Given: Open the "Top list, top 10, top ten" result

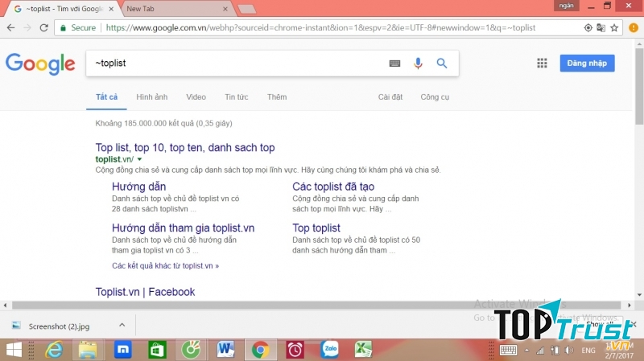Looking at the screenshot, I should [x=185, y=148].
